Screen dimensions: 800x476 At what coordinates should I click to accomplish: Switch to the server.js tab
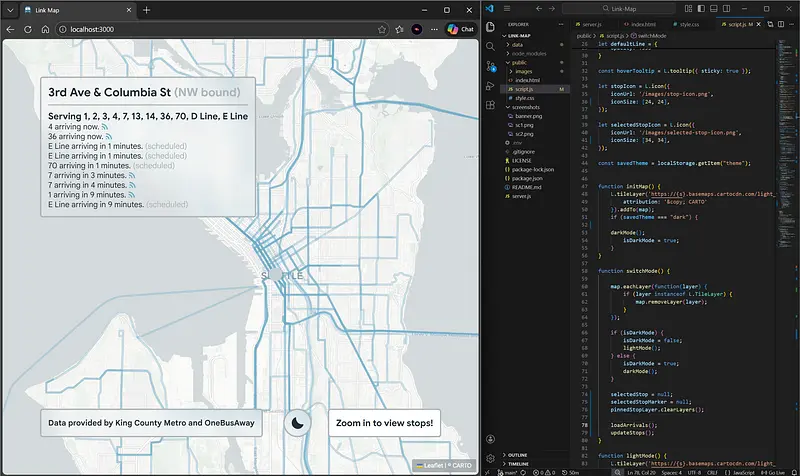pos(591,23)
